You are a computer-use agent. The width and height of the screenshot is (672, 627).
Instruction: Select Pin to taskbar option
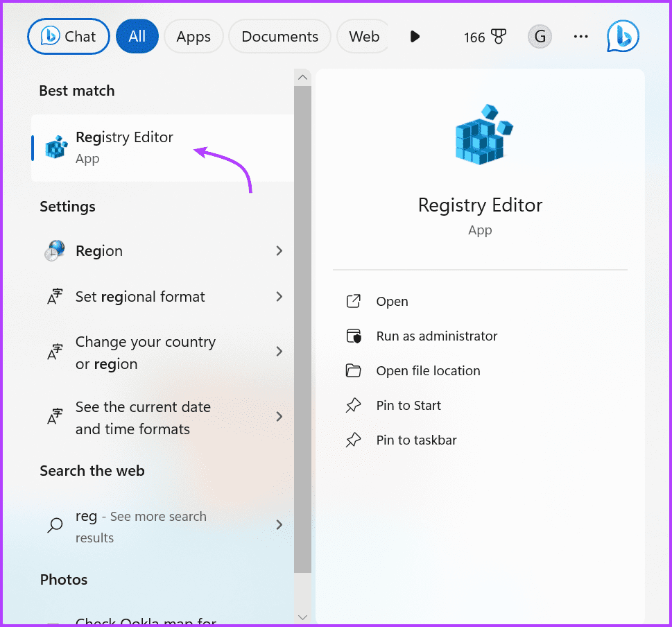(x=415, y=440)
